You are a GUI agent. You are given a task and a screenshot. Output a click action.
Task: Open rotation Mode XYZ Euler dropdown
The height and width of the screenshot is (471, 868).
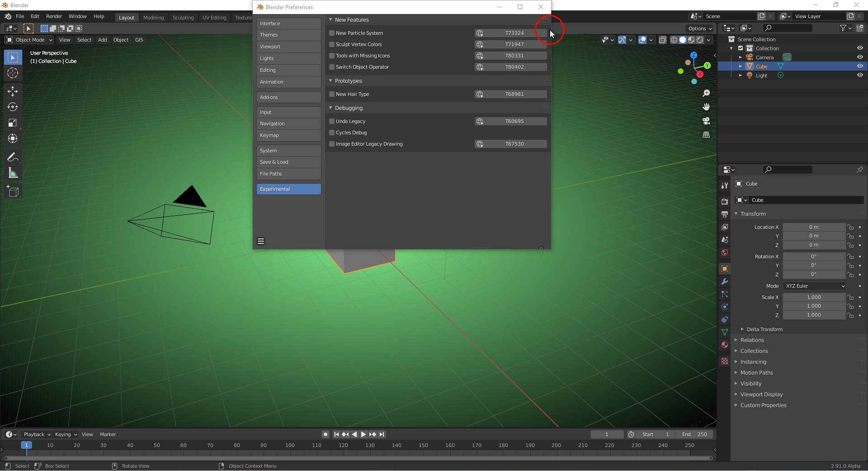[814, 286]
